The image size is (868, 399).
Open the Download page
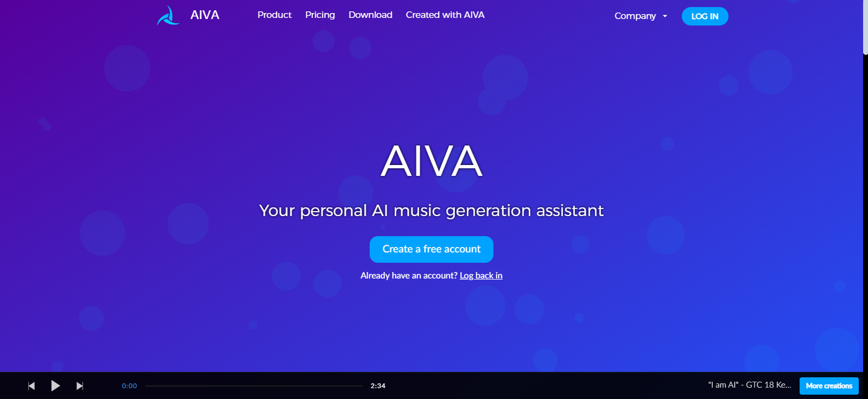tap(370, 15)
